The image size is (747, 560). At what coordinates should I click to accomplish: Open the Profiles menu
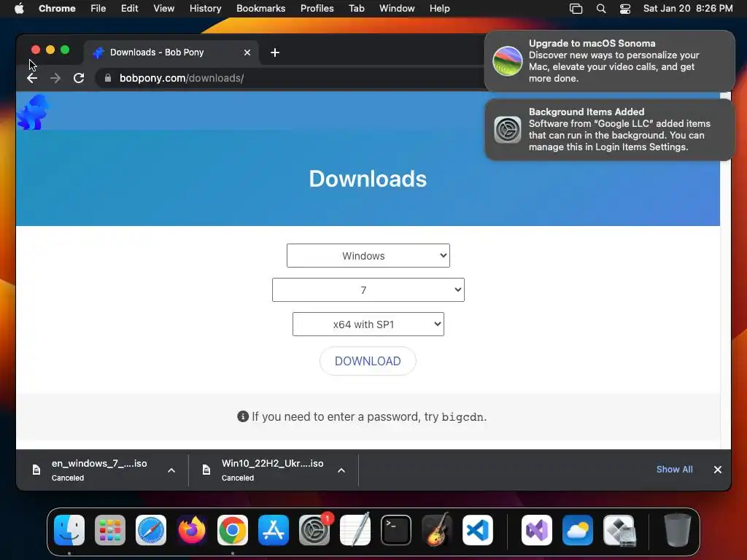(x=317, y=9)
